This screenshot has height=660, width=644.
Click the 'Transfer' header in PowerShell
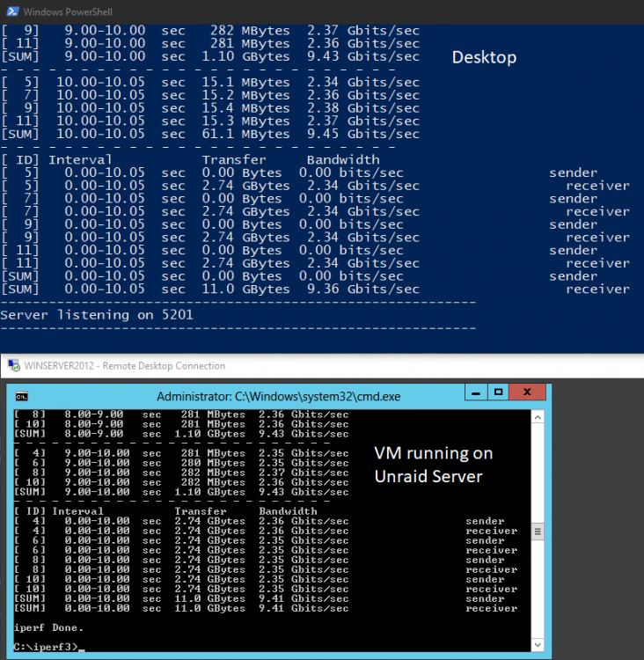click(234, 160)
